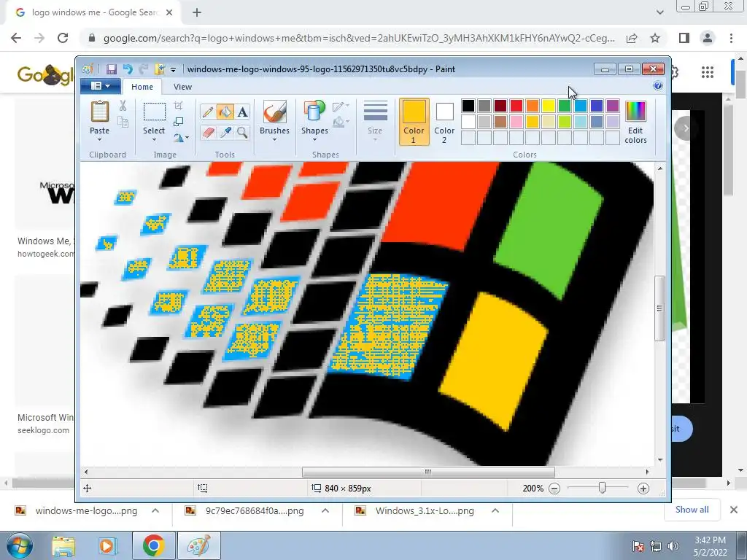Pick the green color swatch
The image size is (747, 560).
(564, 106)
